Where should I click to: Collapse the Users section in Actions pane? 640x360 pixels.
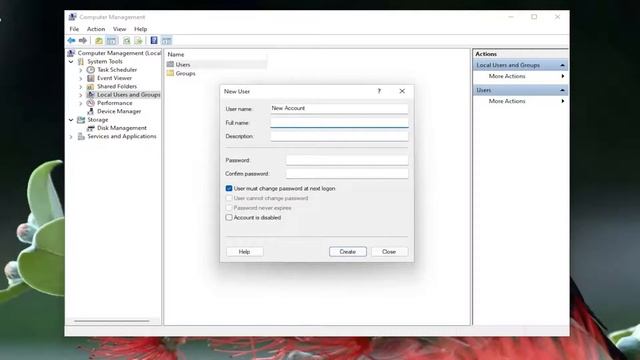tap(562, 90)
